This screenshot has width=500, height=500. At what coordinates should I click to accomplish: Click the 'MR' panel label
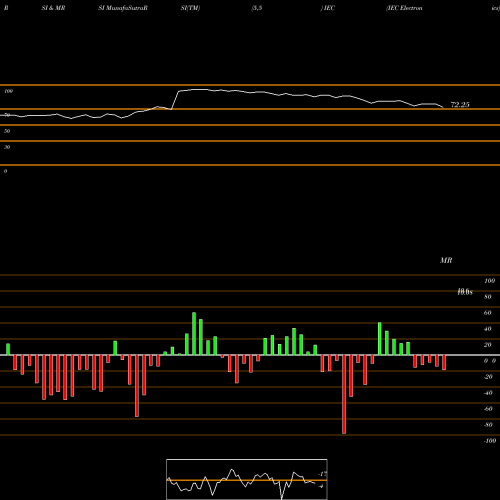(x=446, y=260)
